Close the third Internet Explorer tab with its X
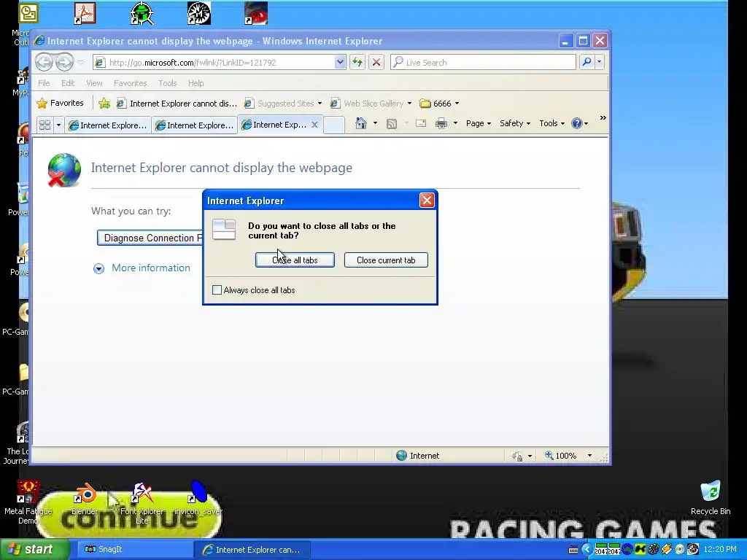This screenshot has width=747, height=560. tap(314, 125)
